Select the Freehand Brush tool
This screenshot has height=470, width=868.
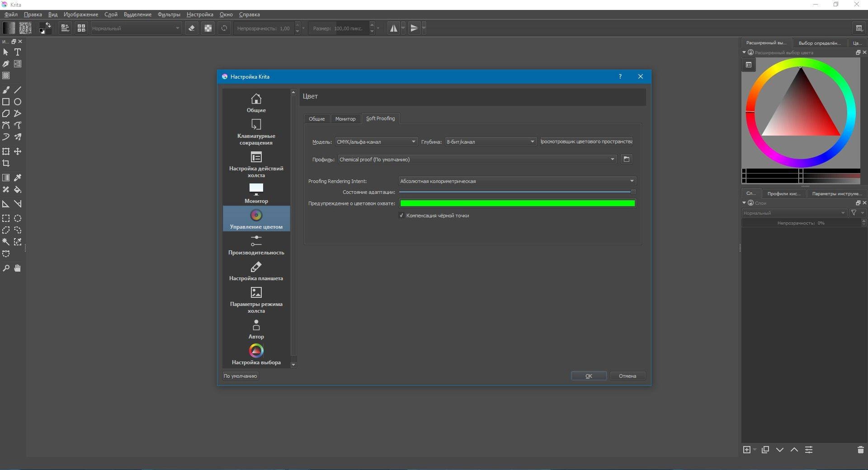pos(6,90)
